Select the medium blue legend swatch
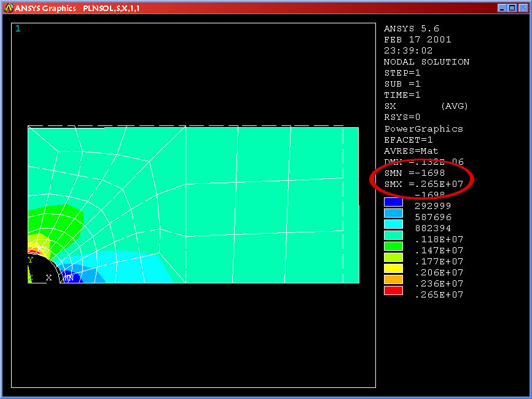This screenshot has width=532, height=399. pyautogui.click(x=393, y=213)
